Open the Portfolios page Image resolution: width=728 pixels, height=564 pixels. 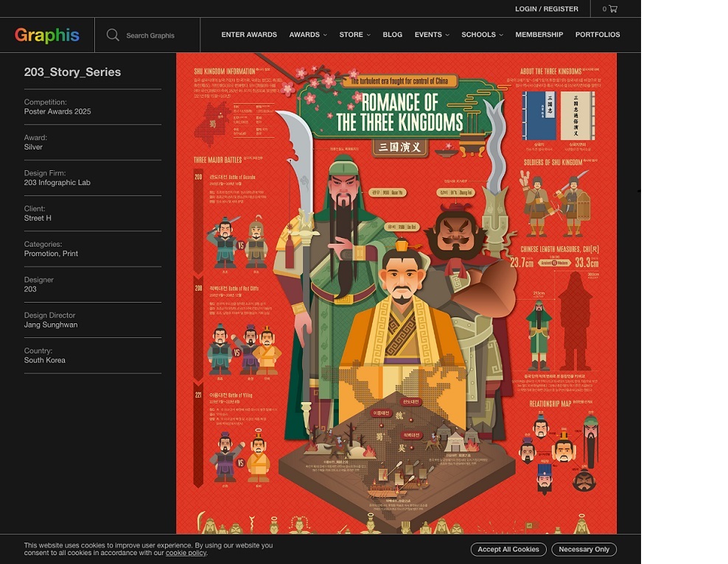pos(598,35)
